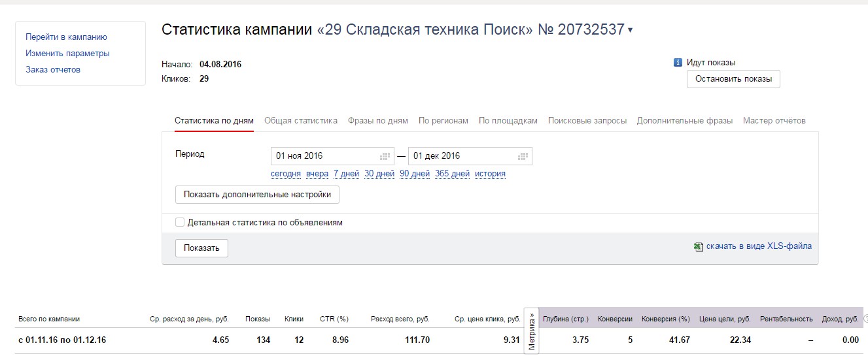Viewport: 868px width, 356px height.
Task: Click Остановить показы button
Action: (x=733, y=79)
